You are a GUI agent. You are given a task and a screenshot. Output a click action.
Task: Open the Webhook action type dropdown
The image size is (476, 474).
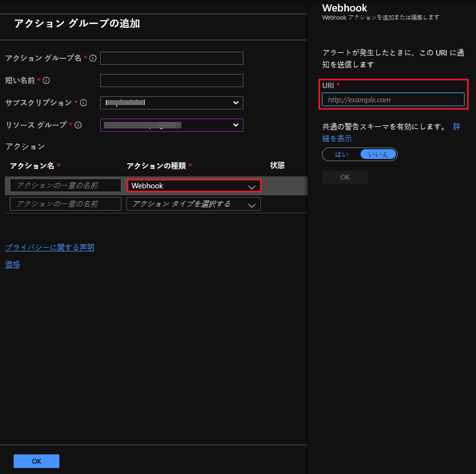[x=193, y=186]
